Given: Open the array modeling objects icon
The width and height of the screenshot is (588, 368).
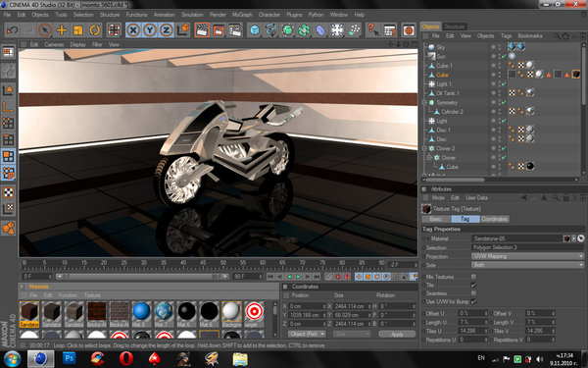Looking at the screenshot, I should click(x=304, y=30).
